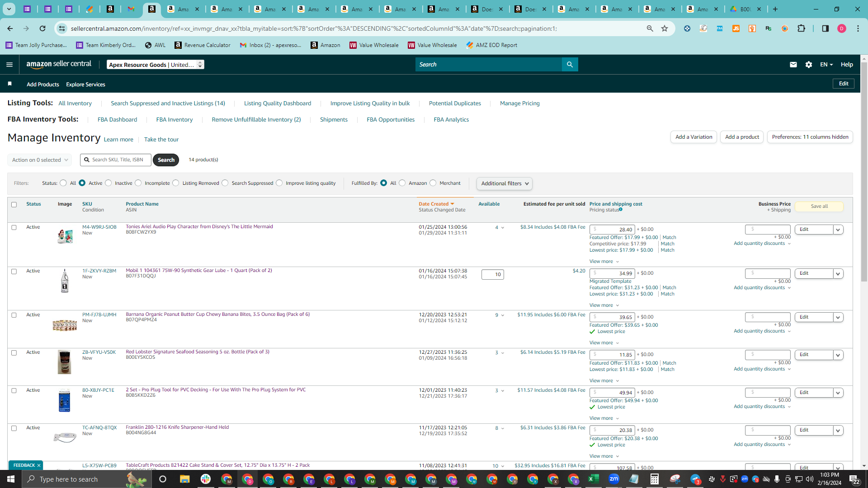Open the Chrome profile avatar
The width and height of the screenshot is (868, 488).
tap(841, 28)
